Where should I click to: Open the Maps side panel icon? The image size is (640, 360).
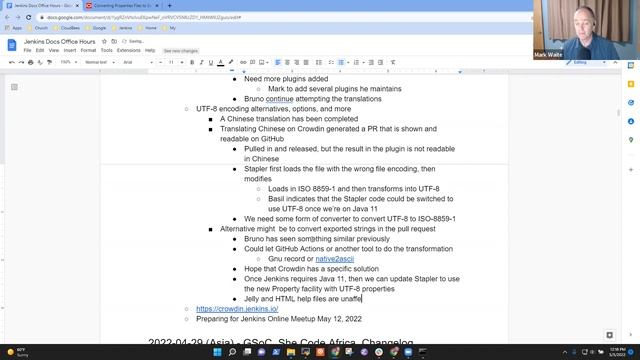[631, 140]
